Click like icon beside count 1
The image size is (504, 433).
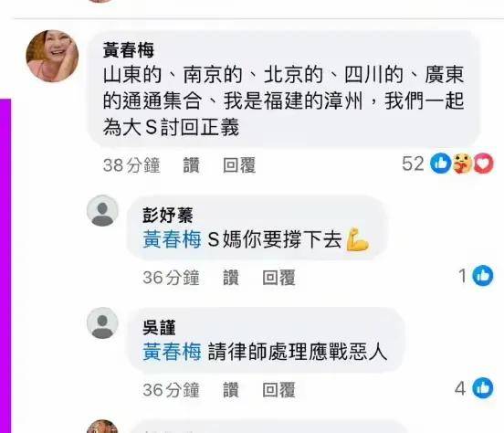click(483, 276)
